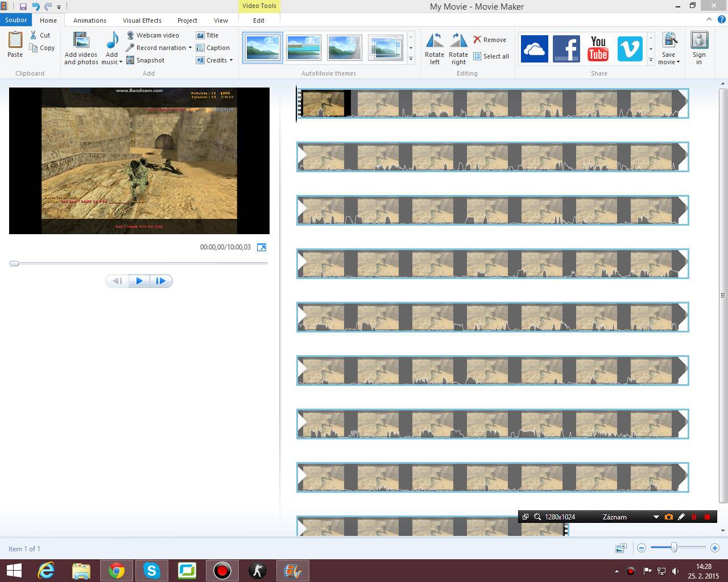Insert a Title before the clip
Screen dimensions: 728x582
[x=208, y=35]
